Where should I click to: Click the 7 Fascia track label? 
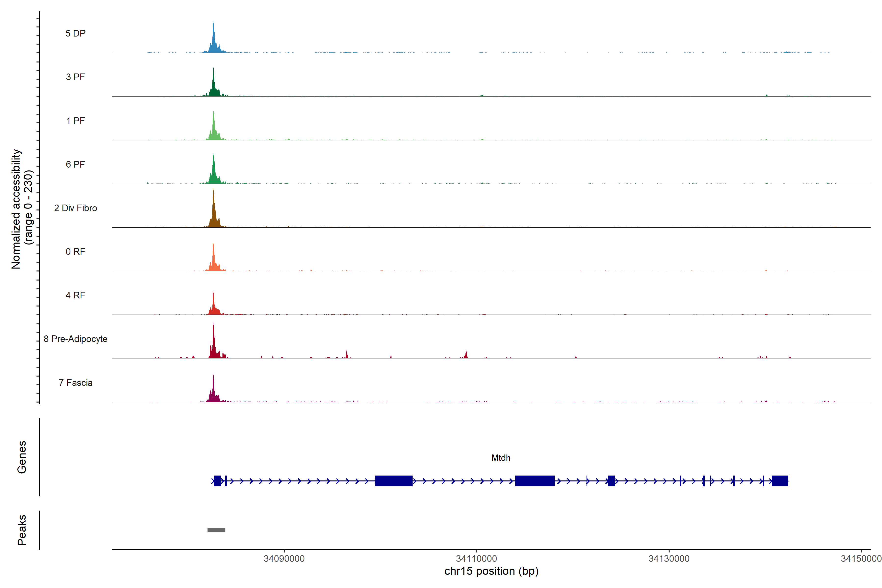click(x=75, y=382)
